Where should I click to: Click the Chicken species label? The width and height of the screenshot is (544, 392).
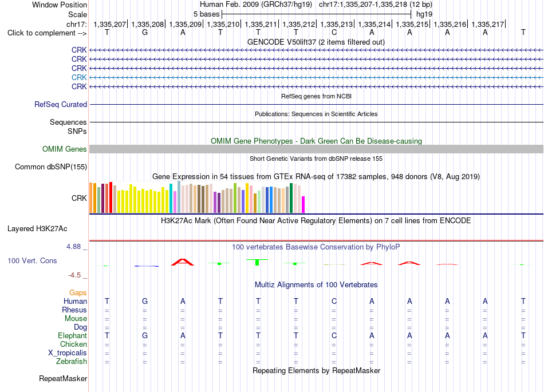(73, 344)
